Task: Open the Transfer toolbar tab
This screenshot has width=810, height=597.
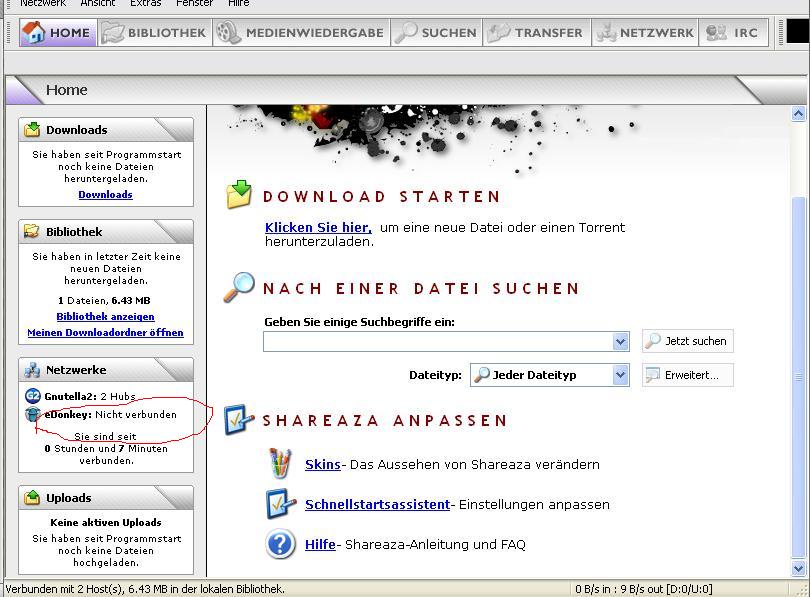Action: 536,32
